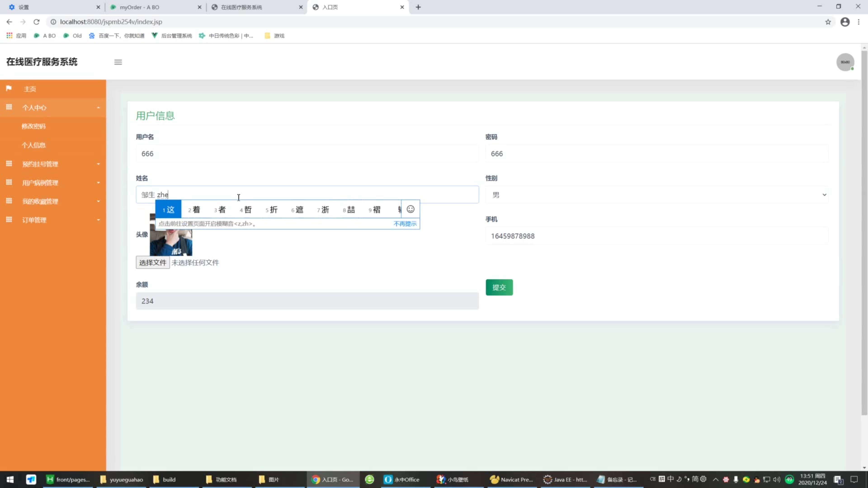868x488 pixels.
Task: Click the 不再提示 link in IME popup
Action: click(x=405, y=224)
